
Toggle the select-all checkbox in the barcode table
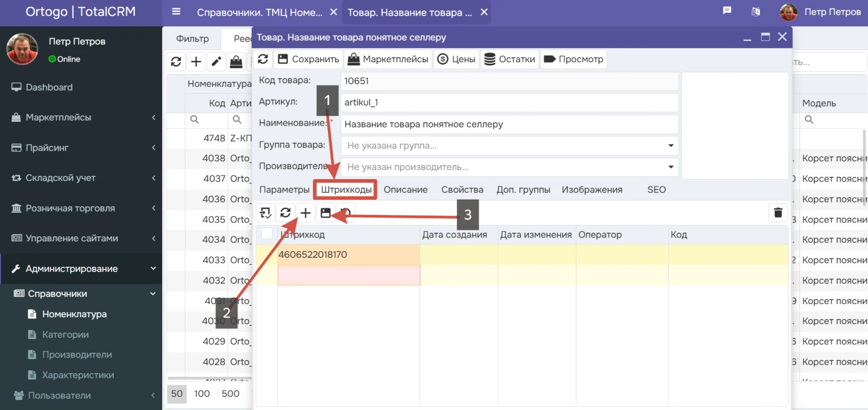click(267, 234)
